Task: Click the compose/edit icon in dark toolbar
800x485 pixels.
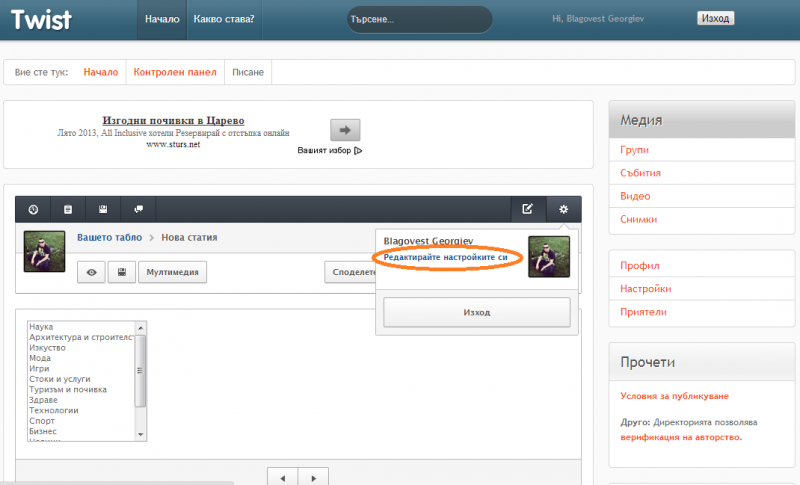Action: [528, 209]
